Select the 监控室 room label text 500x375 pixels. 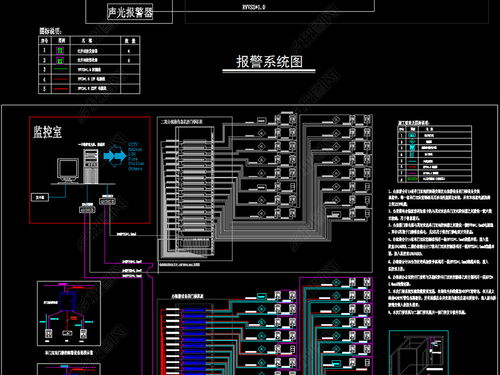[47, 132]
